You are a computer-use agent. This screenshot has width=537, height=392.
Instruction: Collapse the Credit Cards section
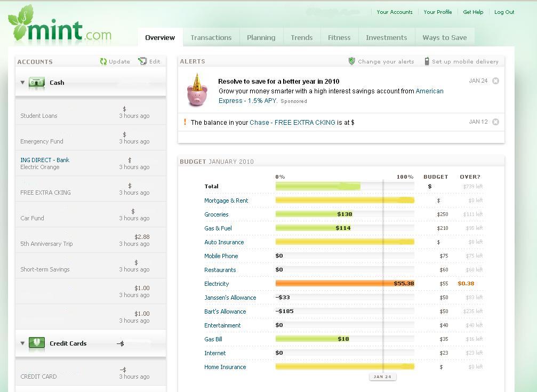click(22, 343)
